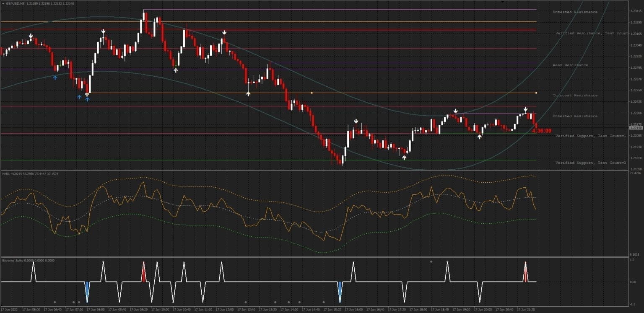
Task: Select the blue up-arrow pair near 07:20 lows
Action: 83,98
